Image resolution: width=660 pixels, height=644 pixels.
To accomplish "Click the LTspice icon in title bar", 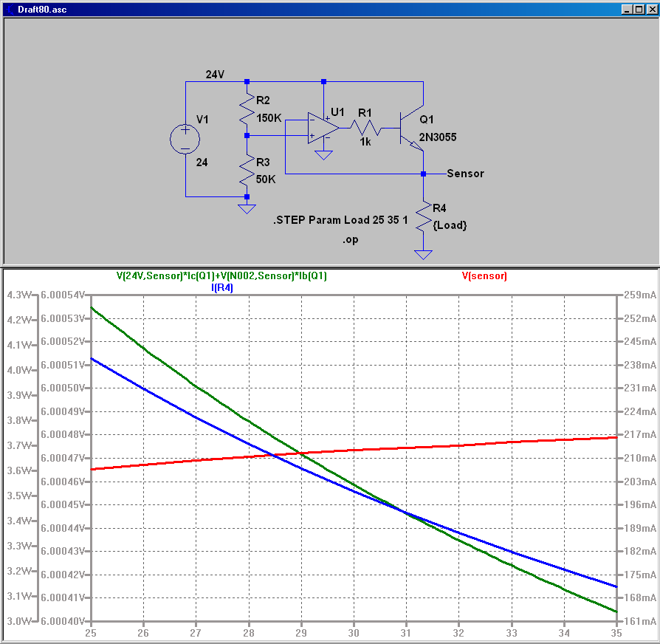I will (x=10, y=10).
